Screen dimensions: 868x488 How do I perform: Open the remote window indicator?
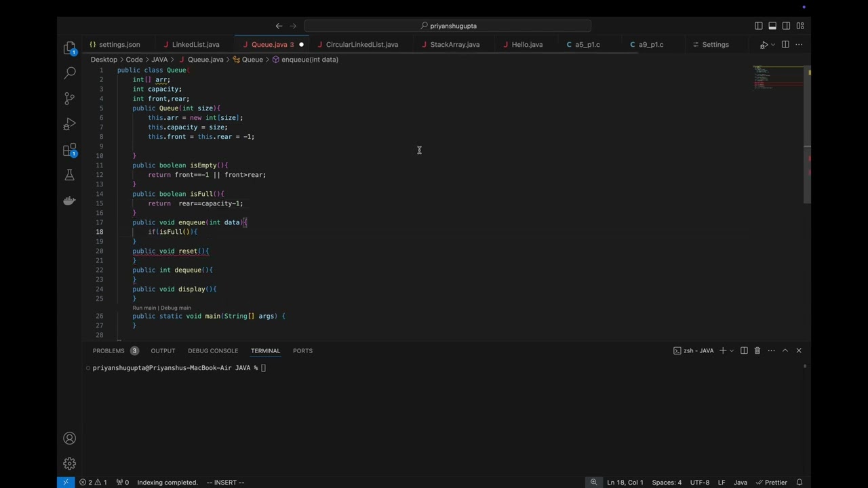66,483
